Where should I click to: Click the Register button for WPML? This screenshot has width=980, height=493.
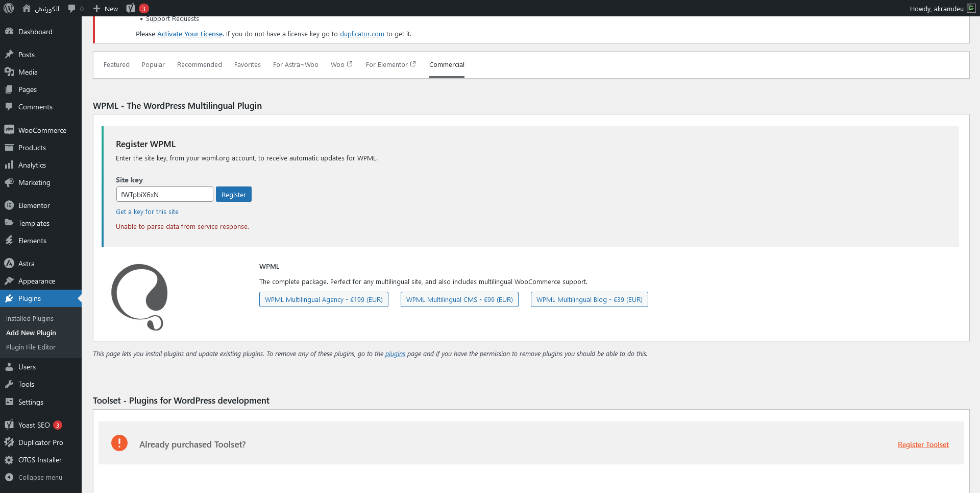click(234, 194)
